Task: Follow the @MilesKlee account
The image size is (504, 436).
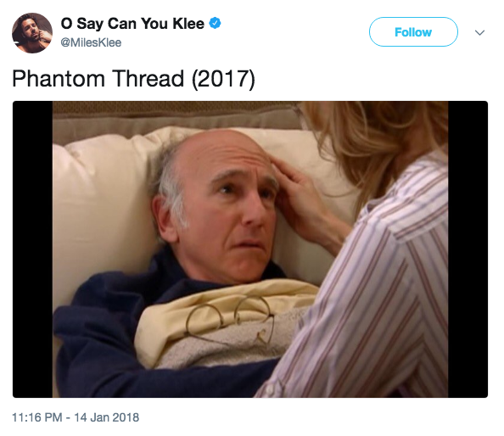Action: click(413, 31)
